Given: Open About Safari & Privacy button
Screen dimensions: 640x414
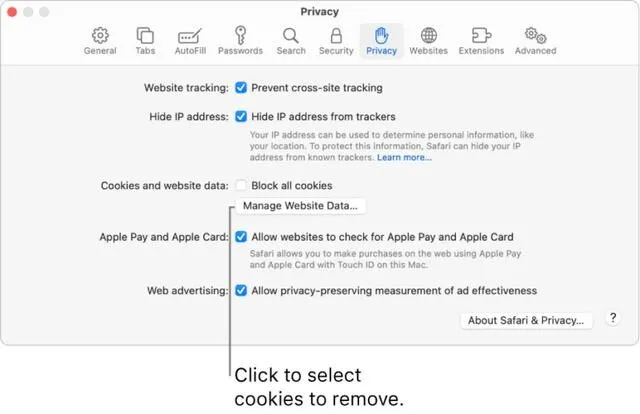Looking at the screenshot, I should [x=526, y=320].
